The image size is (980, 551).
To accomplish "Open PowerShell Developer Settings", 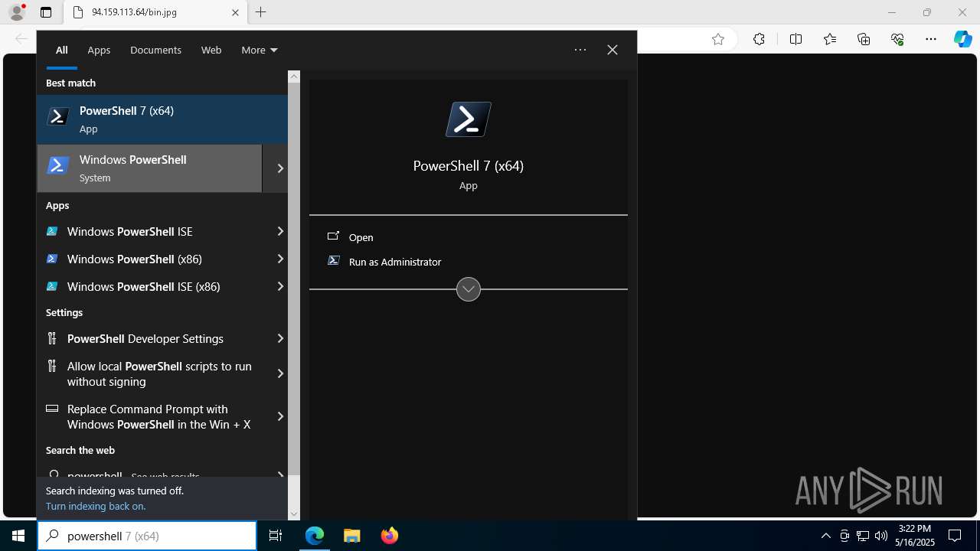I will [x=153, y=338].
